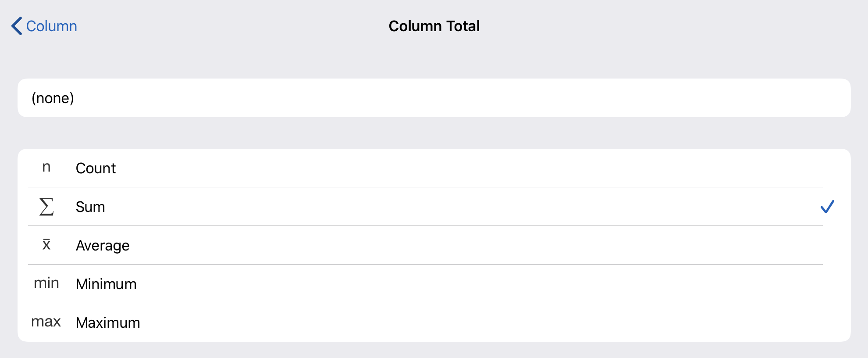Pick the Sum label text
This screenshot has height=358, width=868.
[x=90, y=207]
